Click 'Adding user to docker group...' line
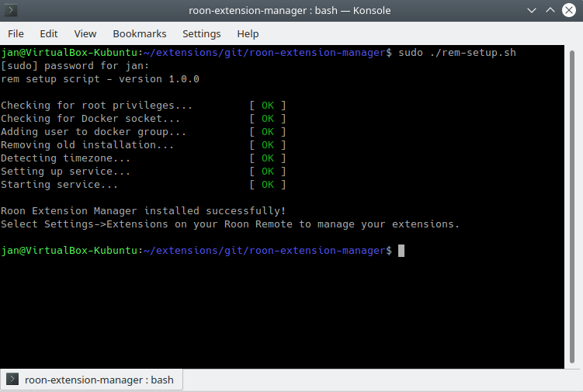The height and width of the screenshot is (392, 583). tap(93, 132)
